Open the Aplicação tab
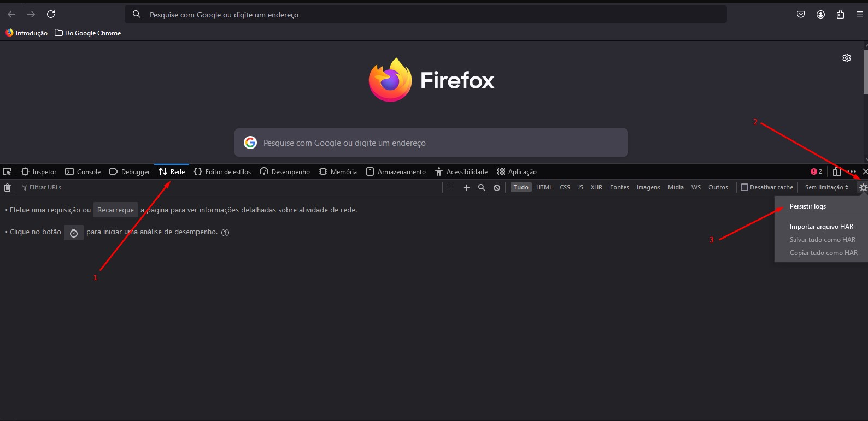Screen dimensions: 868x421 click(x=517, y=171)
